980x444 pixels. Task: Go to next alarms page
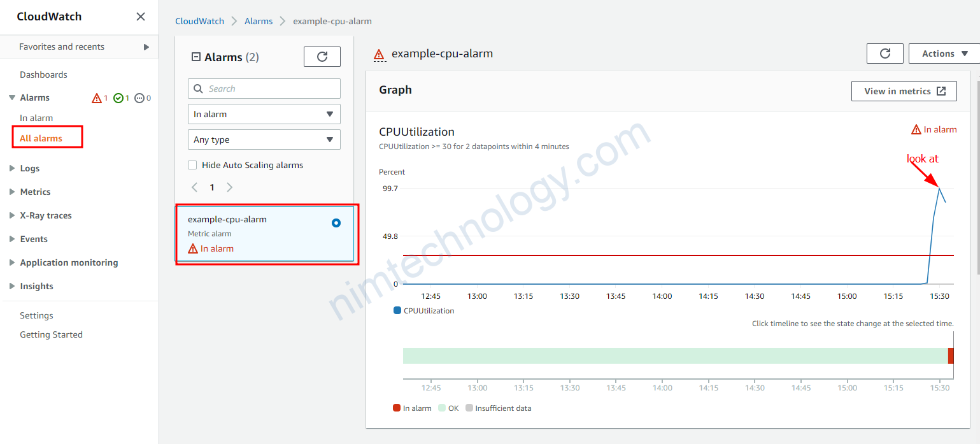coord(230,187)
